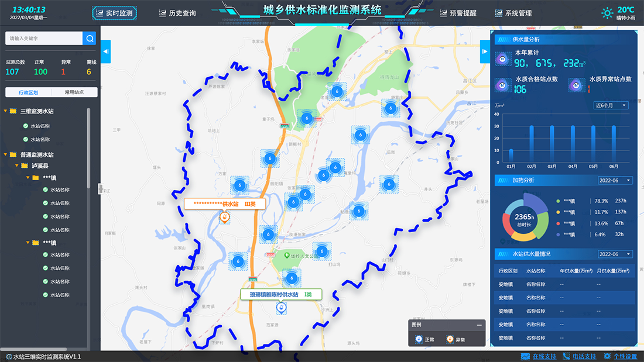Open 个性设置 gear in status bar
The height and width of the screenshot is (362, 644).
point(620,356)
